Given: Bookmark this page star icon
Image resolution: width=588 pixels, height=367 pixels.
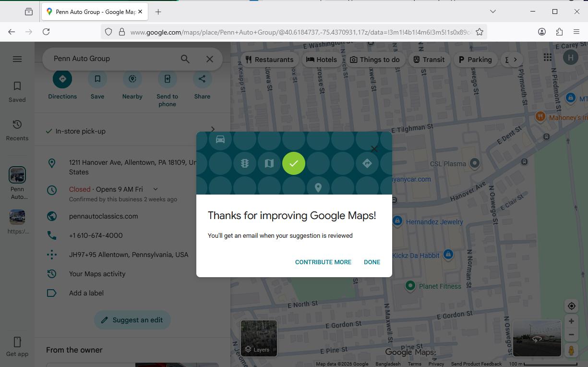Looking at the screenshot, I should coord(479,32).
